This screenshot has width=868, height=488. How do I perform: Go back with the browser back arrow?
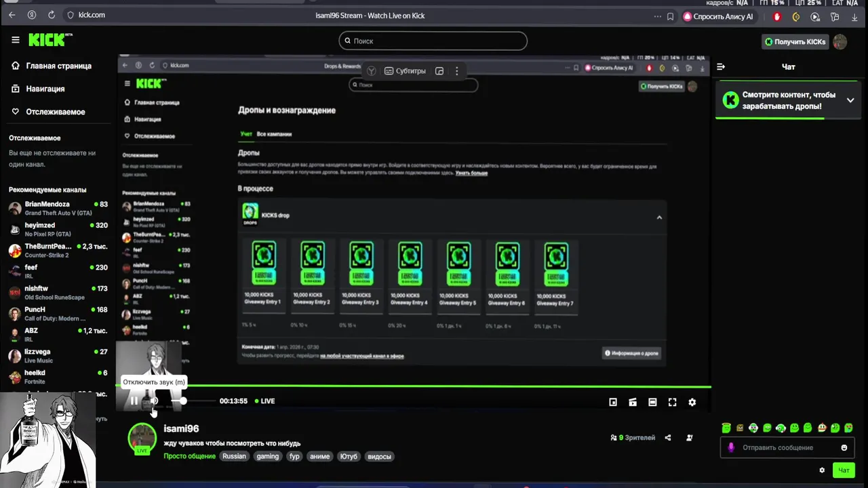click(x=12, y=15)
